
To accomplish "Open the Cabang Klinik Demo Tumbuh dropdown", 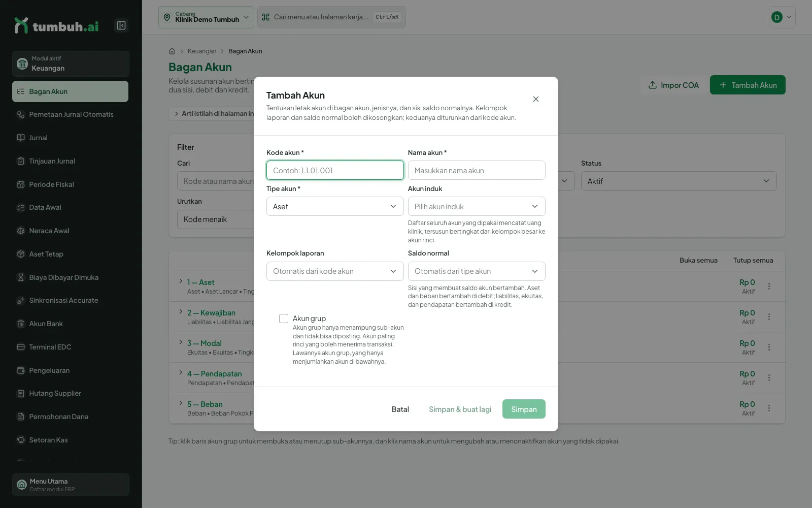I will (x=206, y=17).
